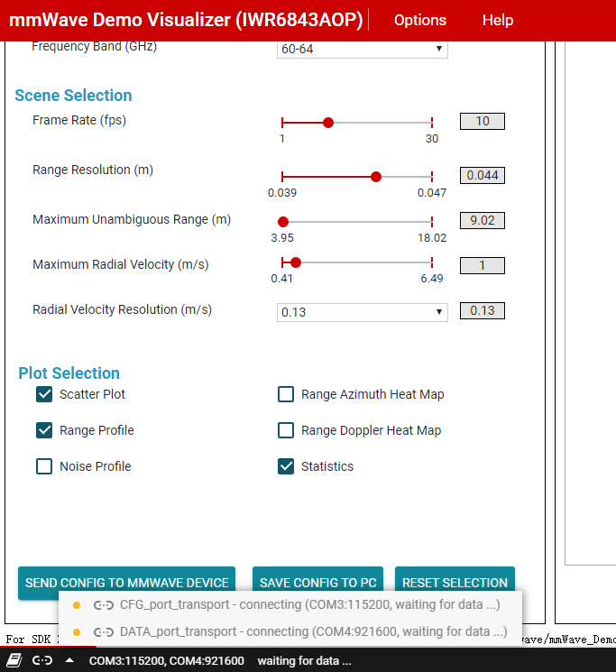This screenshot has height=672, width=616.
Task: Click the Maximum Unambiguous Range slider handle
Action: 282,222
